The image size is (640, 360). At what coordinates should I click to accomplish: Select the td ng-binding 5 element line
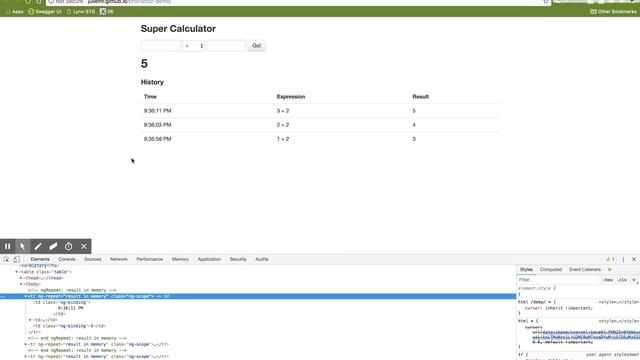click(69, 326)
